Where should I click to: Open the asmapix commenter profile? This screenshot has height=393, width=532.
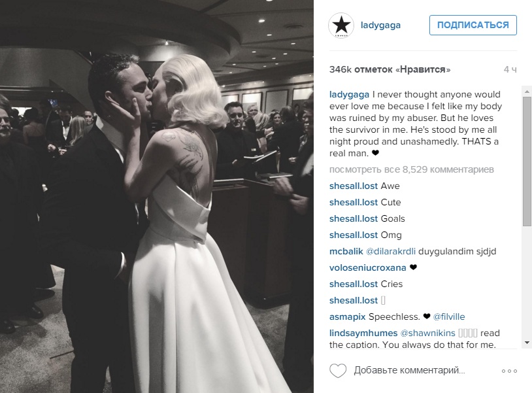click(347, 316)
